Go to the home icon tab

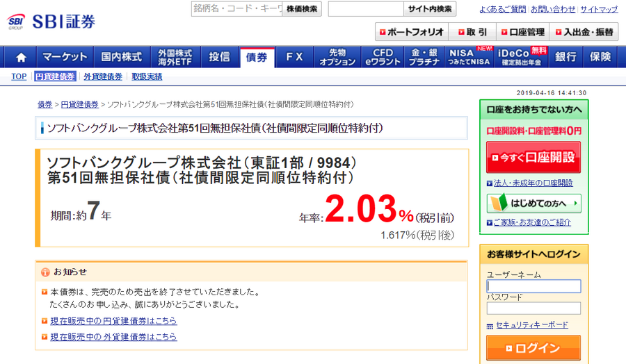point(20,57)
